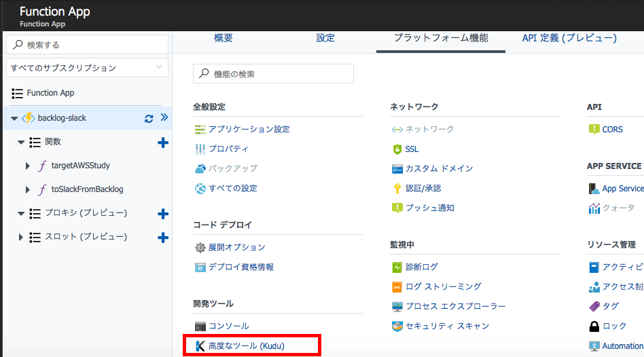Open the セキュリティ スキャン link
644x357 pixels.
click(447, 326)
